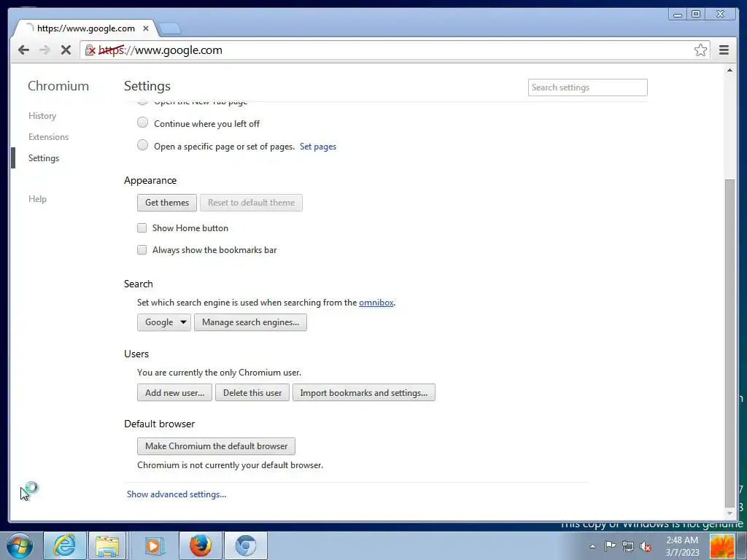Follow the omnibox link
Viewport: 747px width, 560px height.
tap(376, 303)
